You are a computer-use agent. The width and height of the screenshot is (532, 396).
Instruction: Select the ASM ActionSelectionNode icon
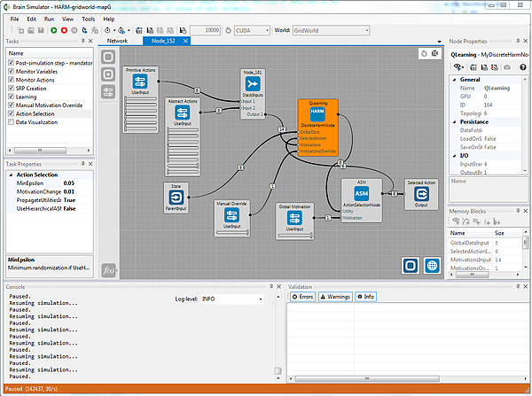pyautogui.click(x=361, y=193)
